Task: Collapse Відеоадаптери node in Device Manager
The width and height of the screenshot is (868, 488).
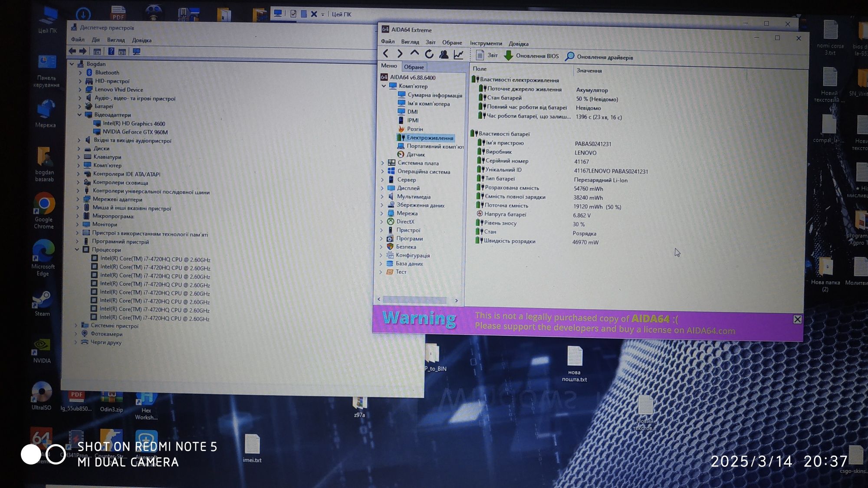Action: [79, 115]
